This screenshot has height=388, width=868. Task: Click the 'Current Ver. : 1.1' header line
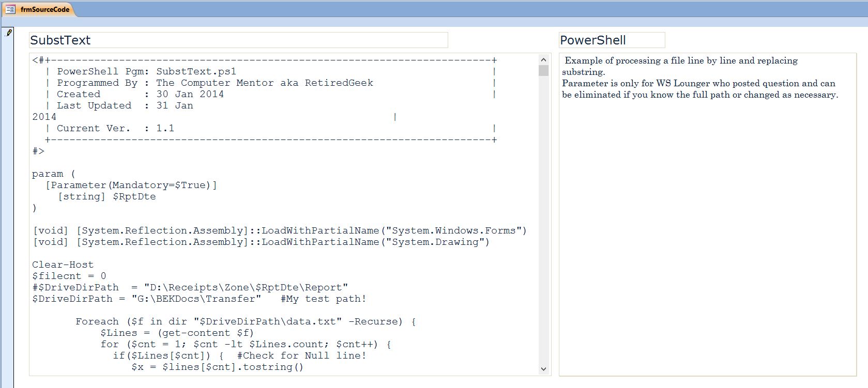click(115, 128)
